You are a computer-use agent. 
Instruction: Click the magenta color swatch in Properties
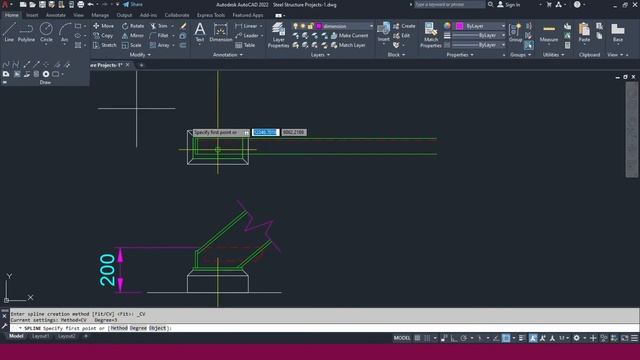pyautogui.click(x=459, y=26)
